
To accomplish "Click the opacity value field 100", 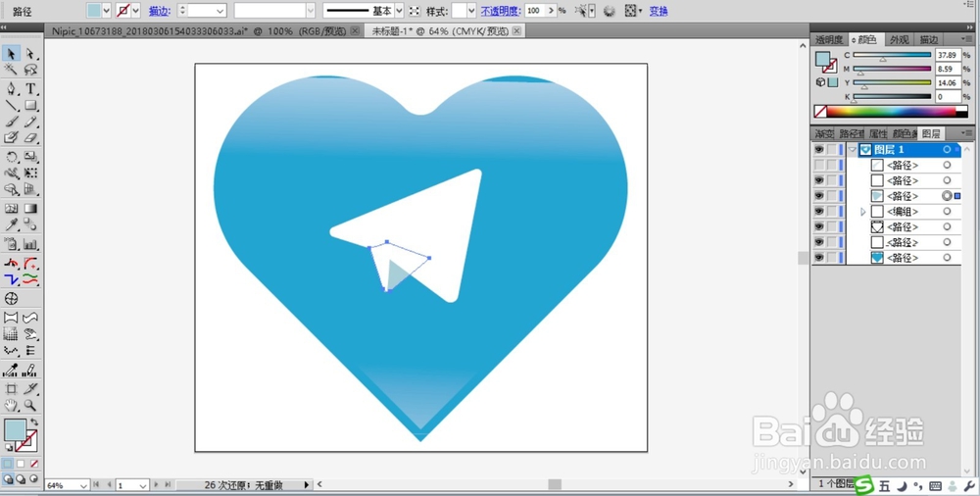I will [x=534, y=11].
